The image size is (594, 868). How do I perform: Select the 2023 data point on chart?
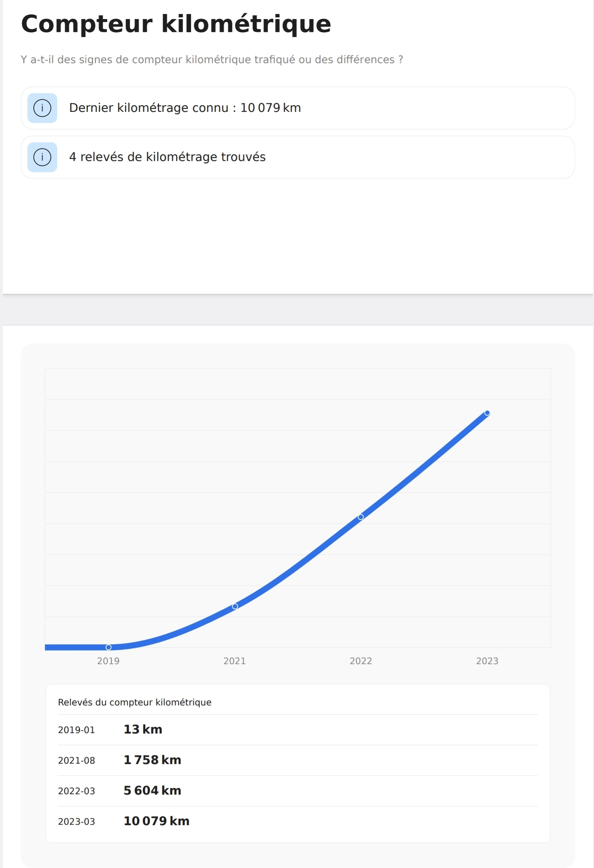click(487, 413)
